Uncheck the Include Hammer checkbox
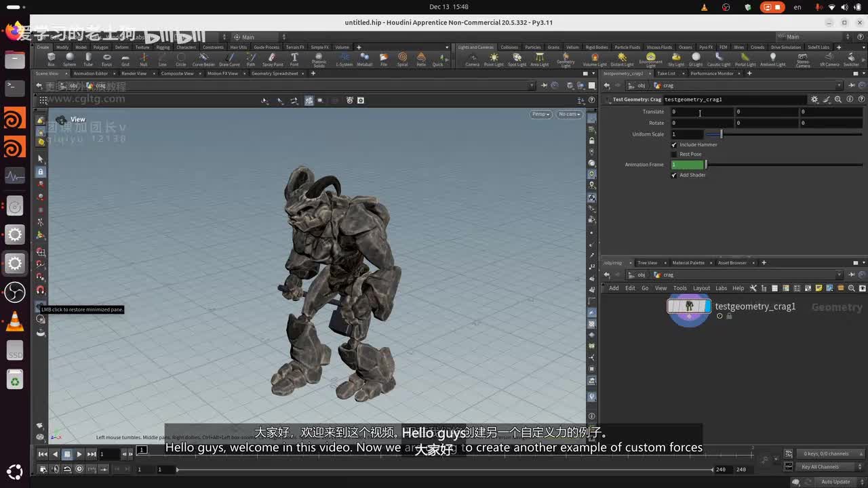Viewport: 868px width, 488px height. point(674,145)
